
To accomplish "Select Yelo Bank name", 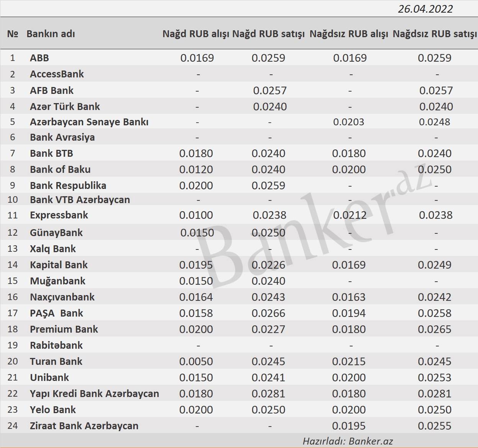I will pyautogui.click(x=53, y=410).
